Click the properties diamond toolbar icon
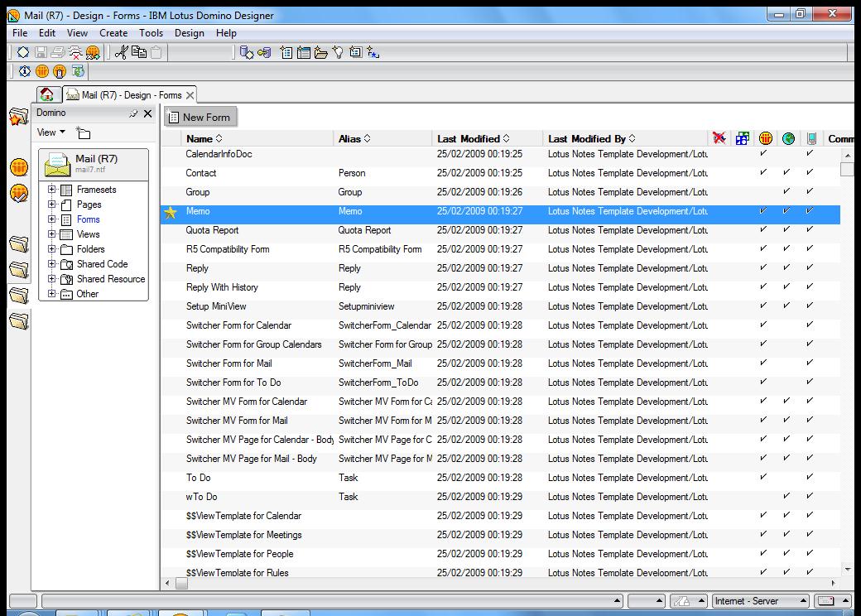This screenshot has width=861, height=616. pos(23,52)
